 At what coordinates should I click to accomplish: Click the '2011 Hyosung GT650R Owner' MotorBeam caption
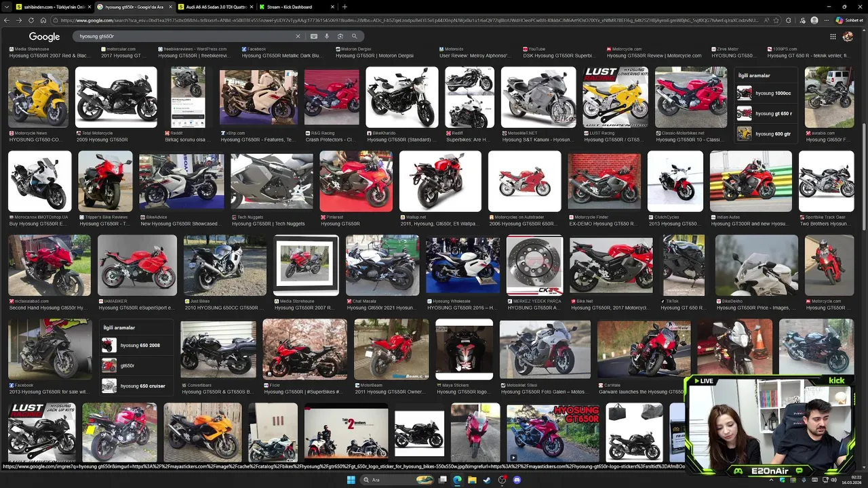390,392
